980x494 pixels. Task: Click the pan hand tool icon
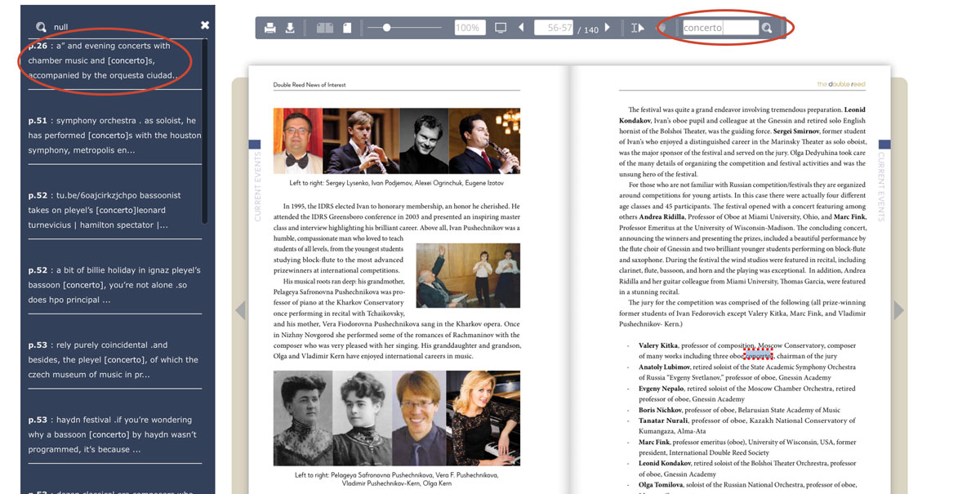662,28
